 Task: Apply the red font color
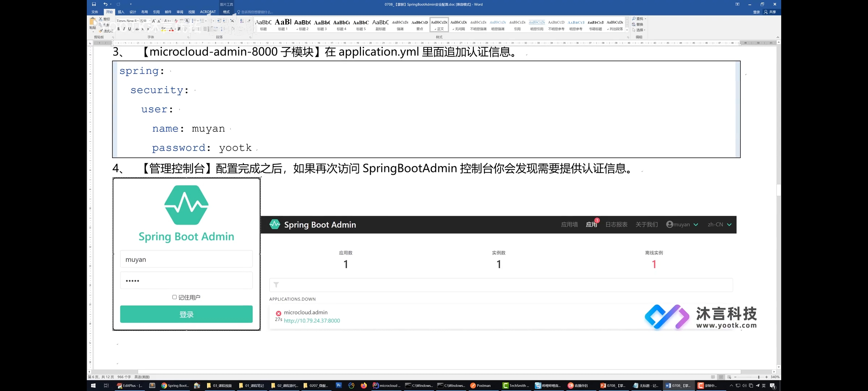171,29
